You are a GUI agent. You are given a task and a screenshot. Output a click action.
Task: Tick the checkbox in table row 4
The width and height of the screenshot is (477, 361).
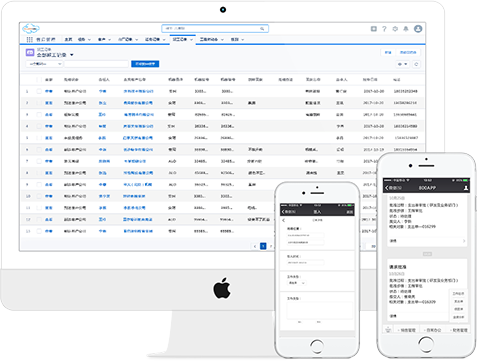pyautogui.click(x=39, y=126)
